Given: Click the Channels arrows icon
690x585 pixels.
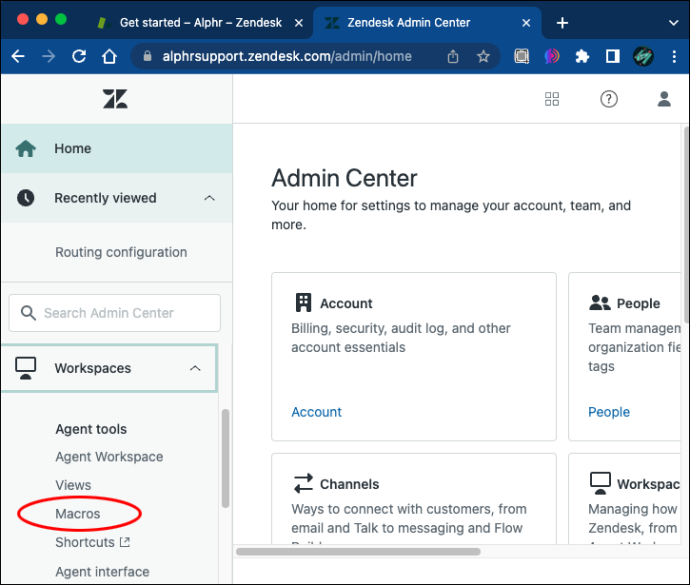Looking at the screenshot, I should (x=303, y=483).
